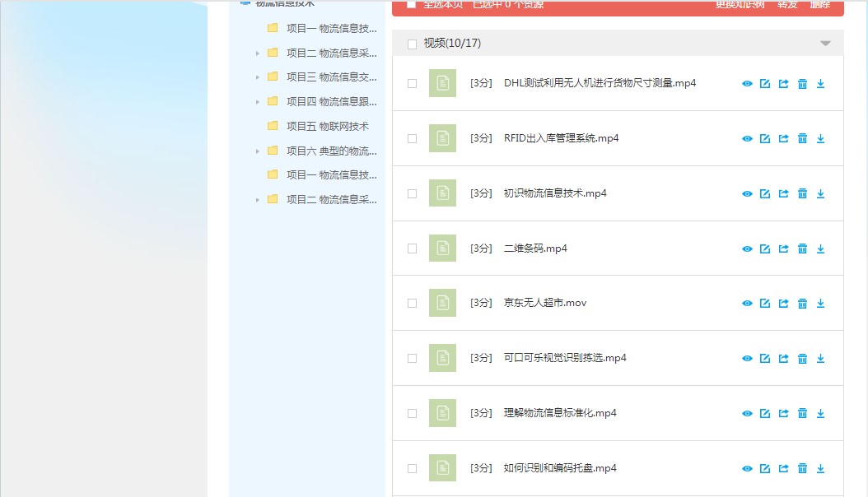Edit the RFID出入库管理系统.mp4 entry
Image resolution: width=868 pixels, height=497 pixels.
tap(765, 138)
